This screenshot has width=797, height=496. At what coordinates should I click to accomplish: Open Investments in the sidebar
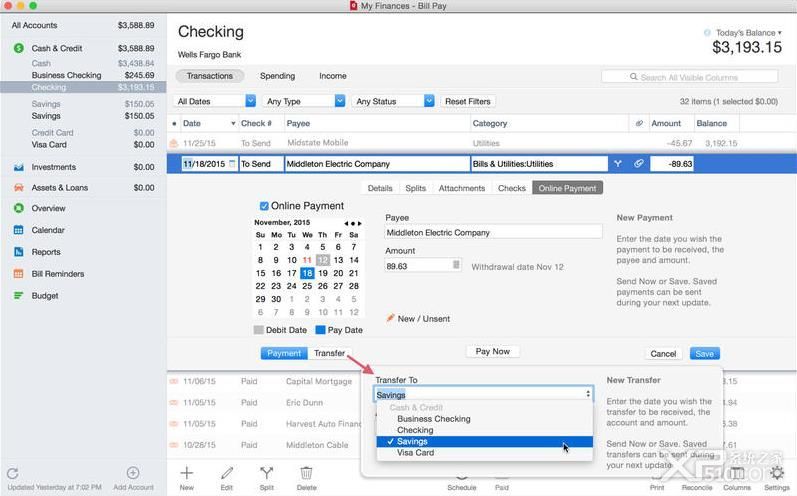[53, 167]
